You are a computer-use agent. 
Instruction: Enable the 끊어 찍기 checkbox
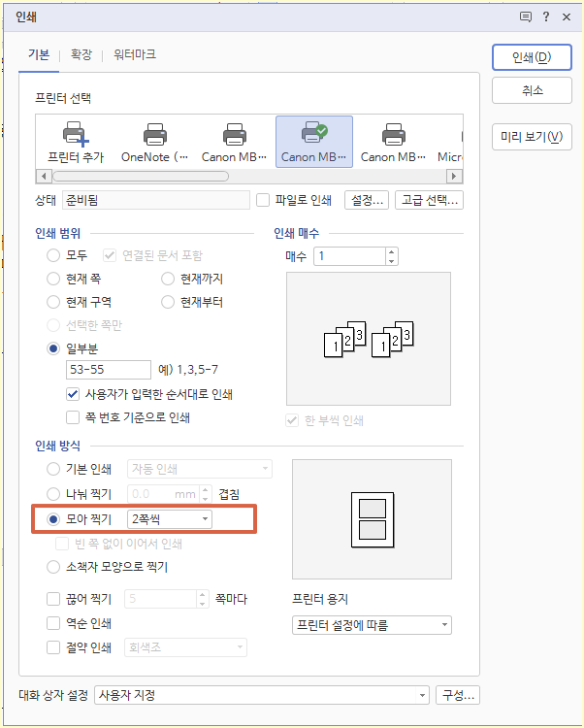click(53, 599)
